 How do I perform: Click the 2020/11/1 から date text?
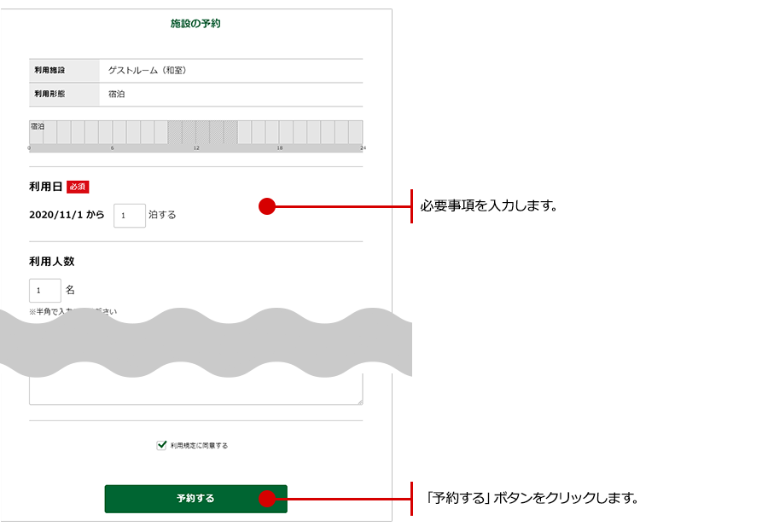pos(67,215)
